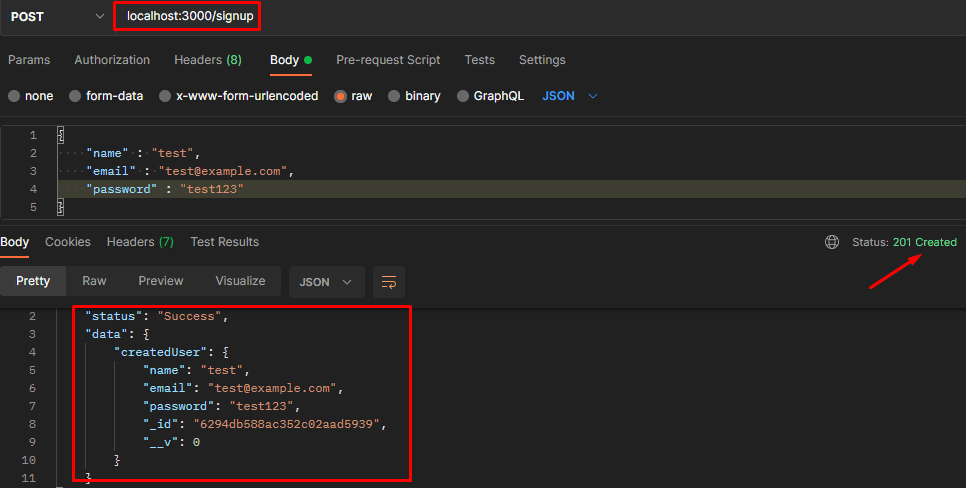Click the Raw response view button
Viewport: 966px width, 488px height.
(x=94, y=281)
